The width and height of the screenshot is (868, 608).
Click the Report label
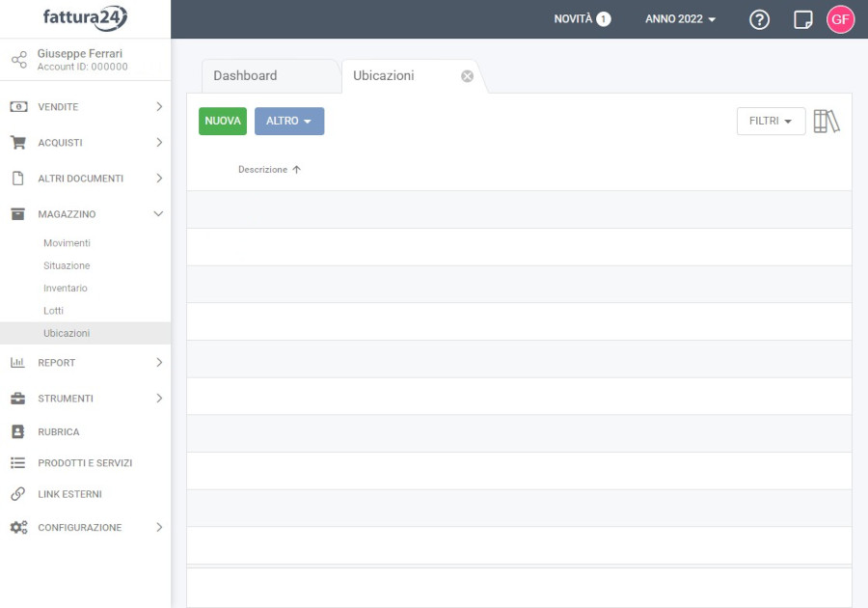[57, 363]
